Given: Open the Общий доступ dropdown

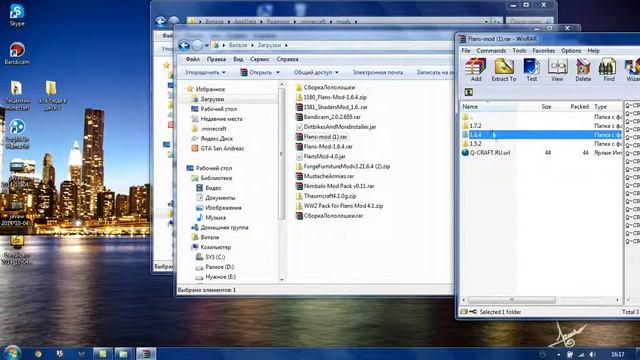Looking at the screenshot, I should click(x=316, y=72).
